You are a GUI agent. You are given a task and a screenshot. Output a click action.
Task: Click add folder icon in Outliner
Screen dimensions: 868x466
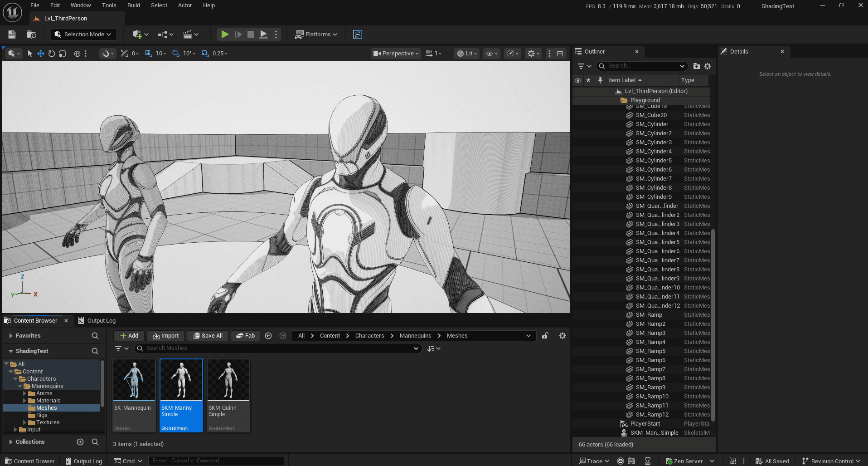pos(697,66)
